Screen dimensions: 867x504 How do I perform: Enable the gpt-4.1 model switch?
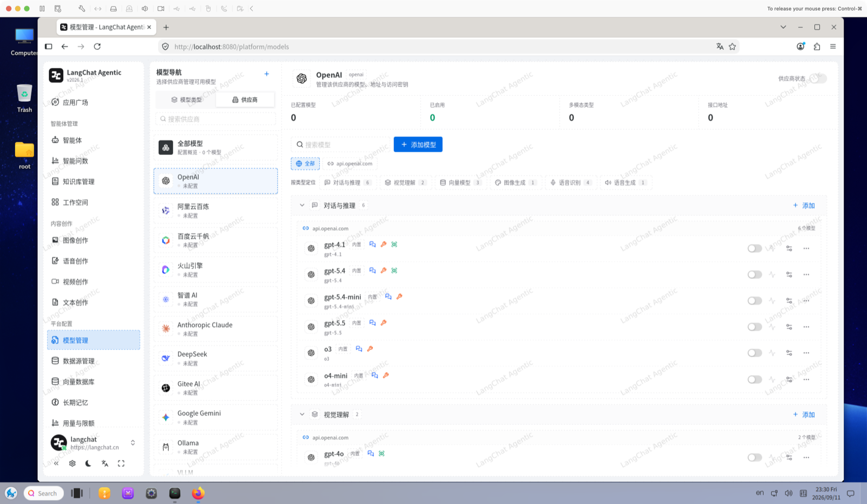pyautogui.click(x=754, y=248)
